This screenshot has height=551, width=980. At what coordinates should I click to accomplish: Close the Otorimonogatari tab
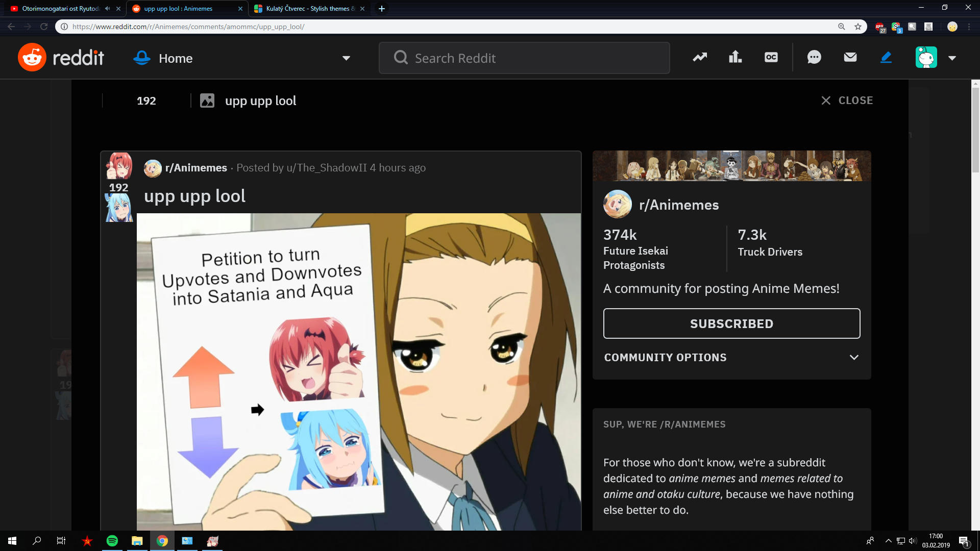point(118,9)
